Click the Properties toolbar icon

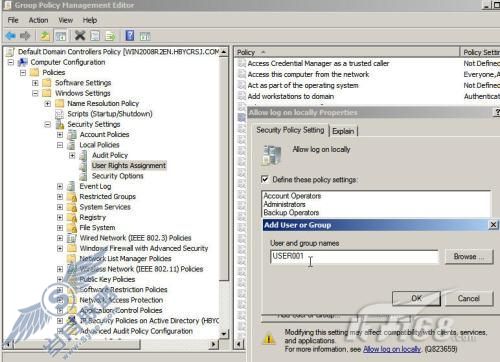pos(95,35)
